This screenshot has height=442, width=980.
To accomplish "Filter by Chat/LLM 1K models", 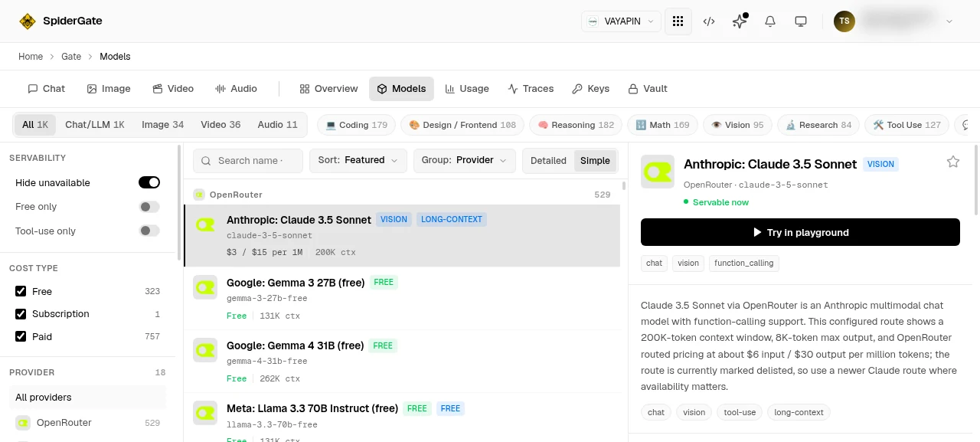I will (95, 125).
